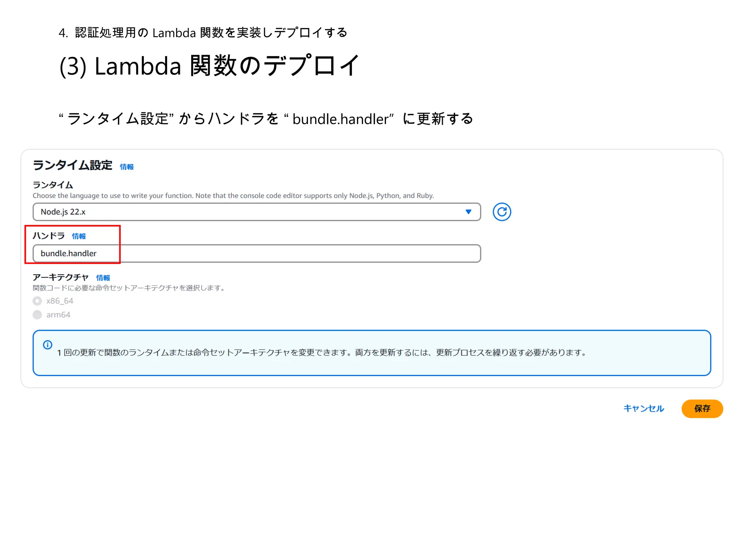Click the text 関数コードに必要な命令セットアーキテクチャを選択します

coord(128,288)
